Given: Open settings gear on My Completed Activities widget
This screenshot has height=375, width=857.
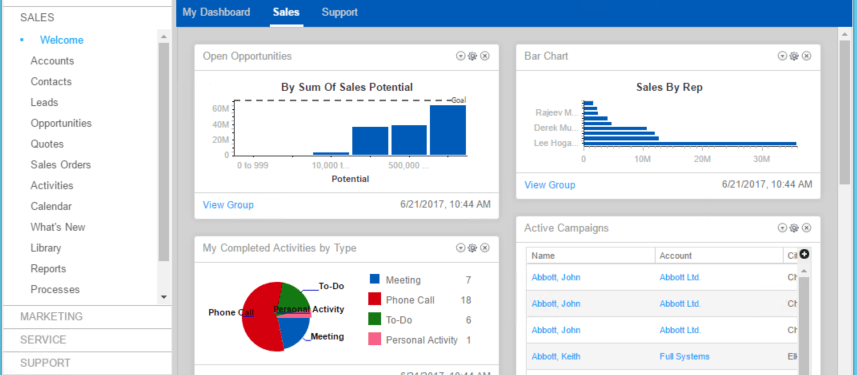Looking at the screenshot, I should click(x=472, y=248).
